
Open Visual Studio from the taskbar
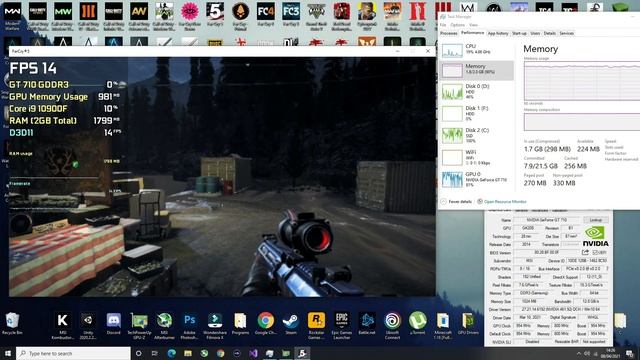(253, 353)
